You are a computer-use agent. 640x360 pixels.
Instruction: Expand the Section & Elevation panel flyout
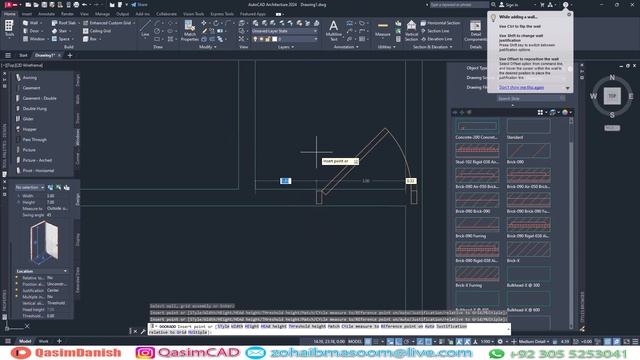[x=433, y=47]
